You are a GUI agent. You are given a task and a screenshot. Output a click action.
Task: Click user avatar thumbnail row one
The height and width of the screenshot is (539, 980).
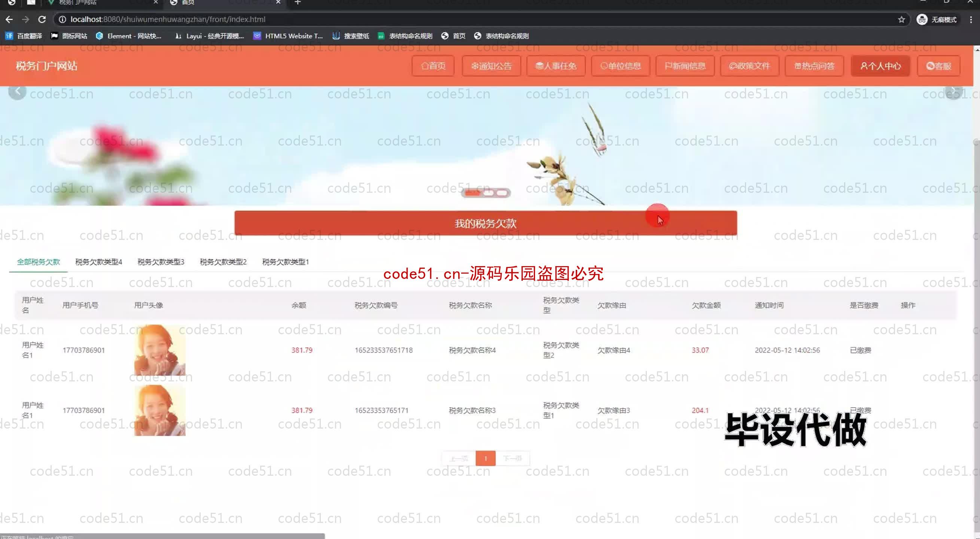pos(160,350)
